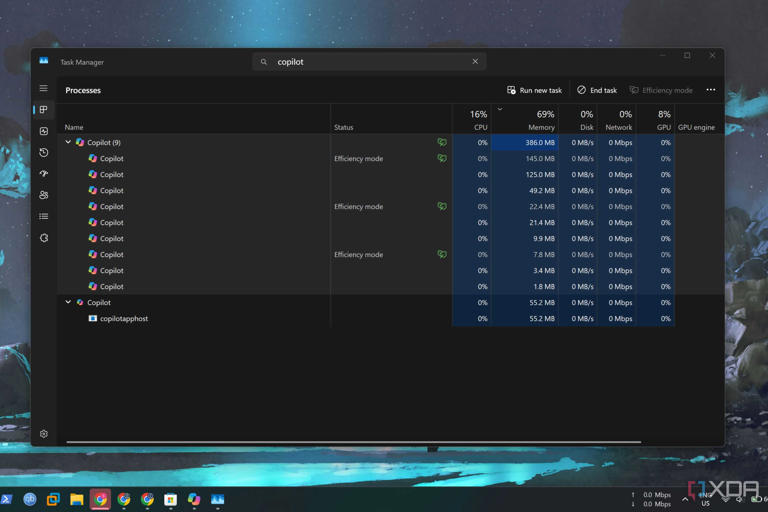Open the Details page in sidebar

tap(44, 216)
